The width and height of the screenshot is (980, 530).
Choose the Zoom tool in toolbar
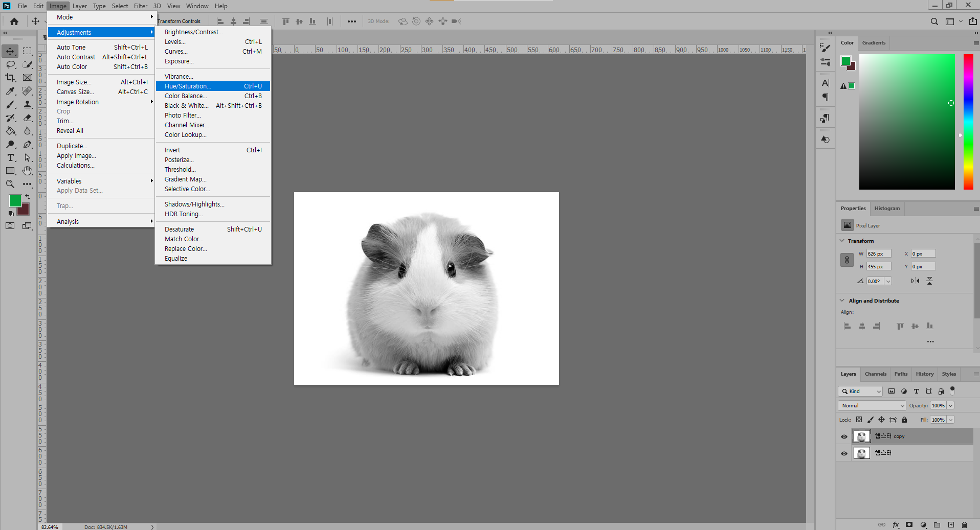point(10,184)
